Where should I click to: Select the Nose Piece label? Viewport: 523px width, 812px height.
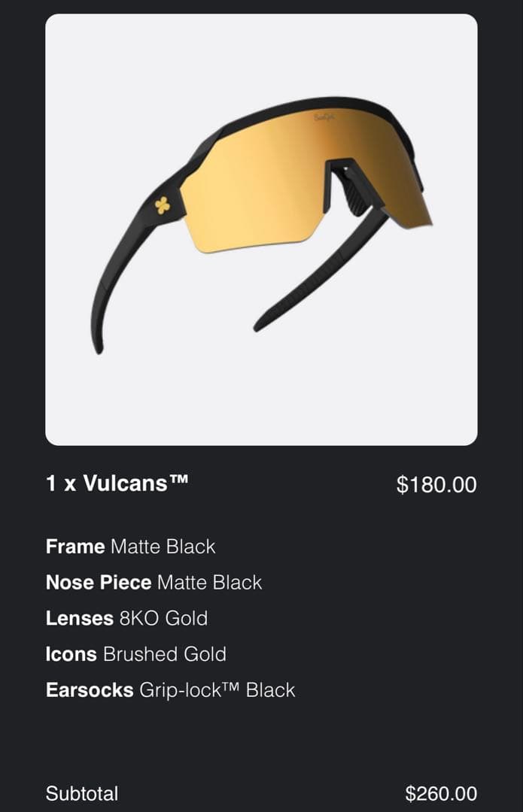[99, 583]
